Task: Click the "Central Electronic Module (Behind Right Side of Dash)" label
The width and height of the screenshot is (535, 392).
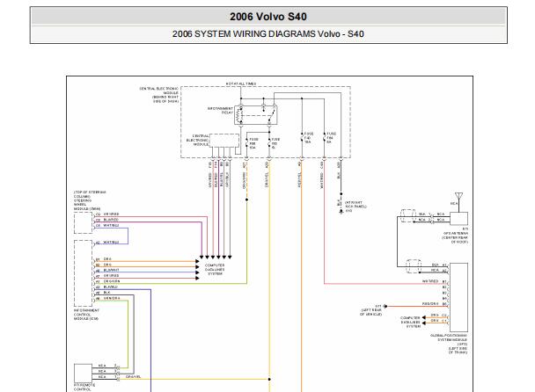Action: click(159, 95)
